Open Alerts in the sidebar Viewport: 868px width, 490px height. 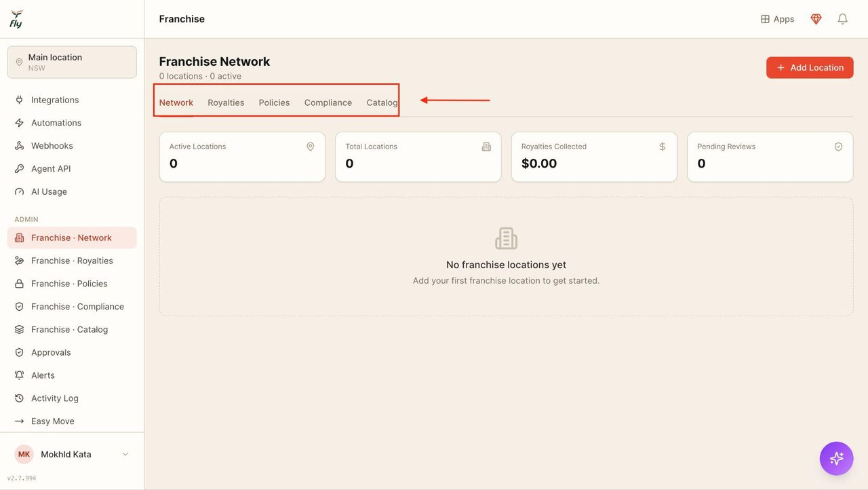coord(72,375)
